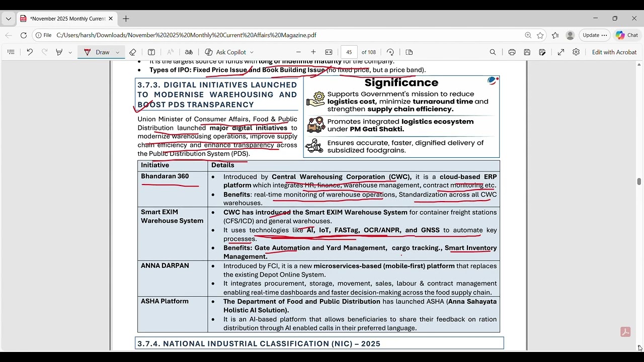This screenshot has width=644, height=362.
Task: Refresh the current page
Action: (x=24, y=35)
